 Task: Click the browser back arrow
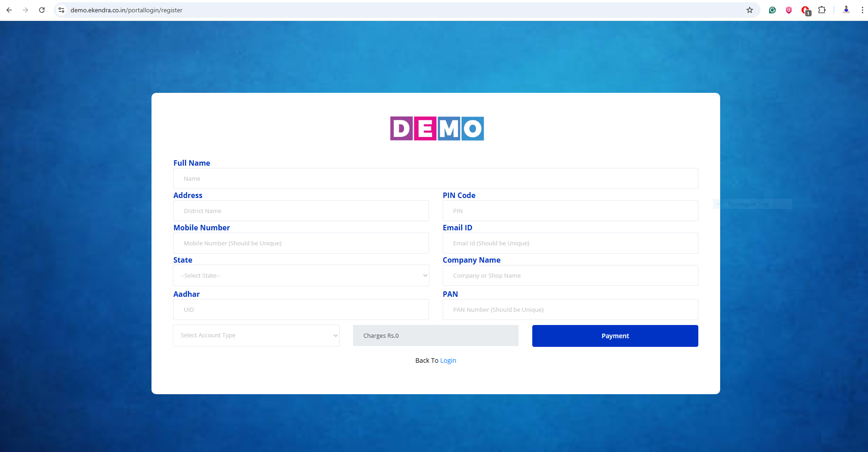point(9,10)
